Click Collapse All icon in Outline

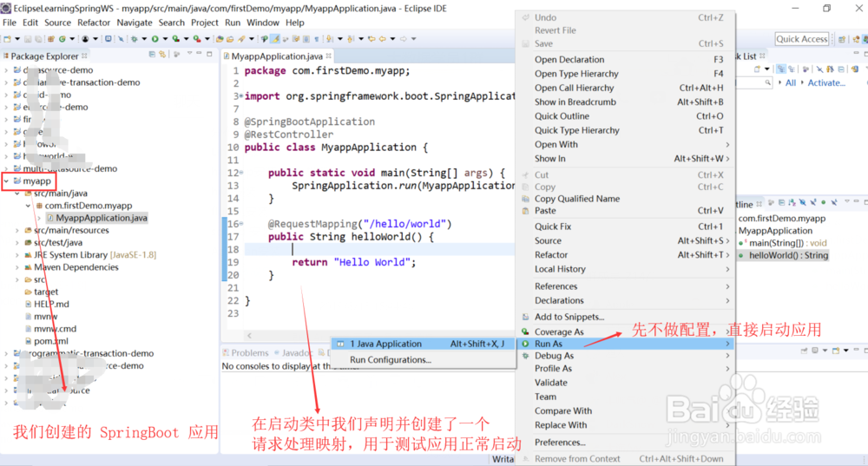tap(782, 203)
